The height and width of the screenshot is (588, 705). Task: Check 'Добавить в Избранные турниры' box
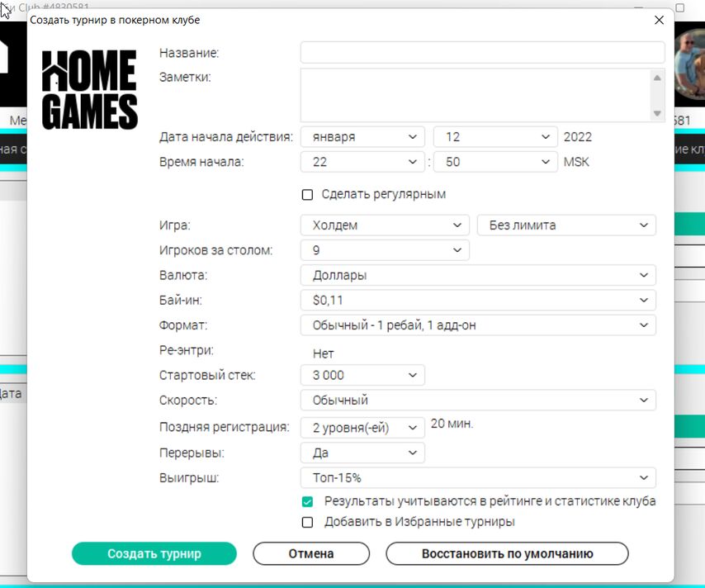click(x=308, y=522)
